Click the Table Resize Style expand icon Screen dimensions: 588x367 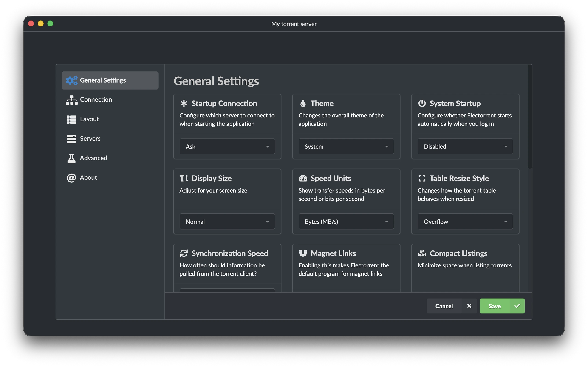tap(422, 178)
